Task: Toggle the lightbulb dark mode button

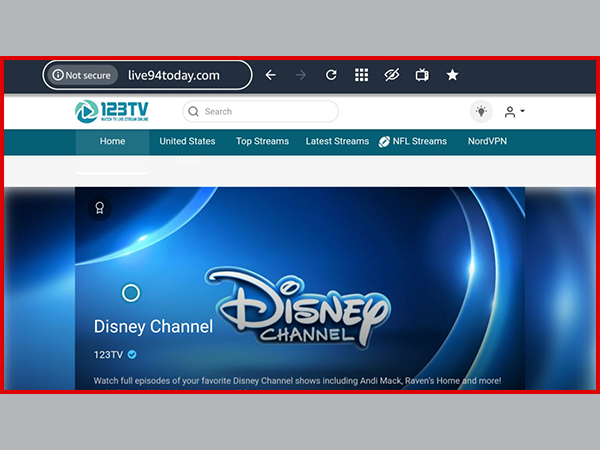Action: click(481, 111)
